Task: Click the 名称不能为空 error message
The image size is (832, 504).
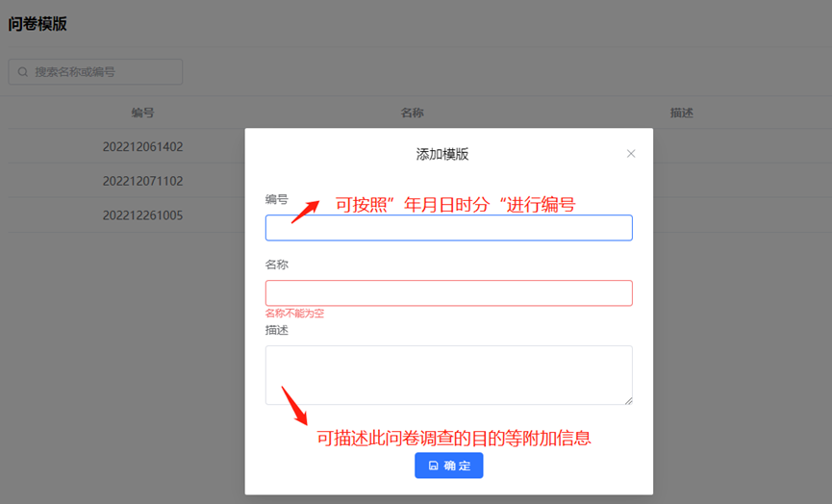Action: coord(294,313)
